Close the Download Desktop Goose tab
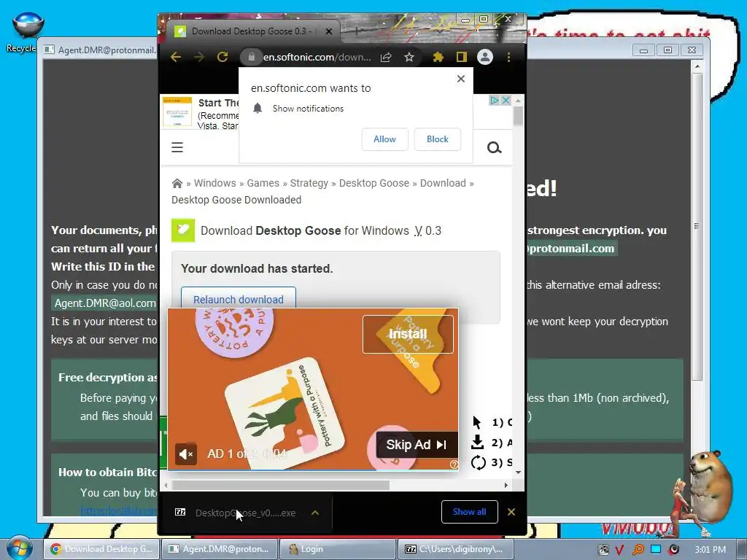The image size is (747, 560). coord(329,31)
